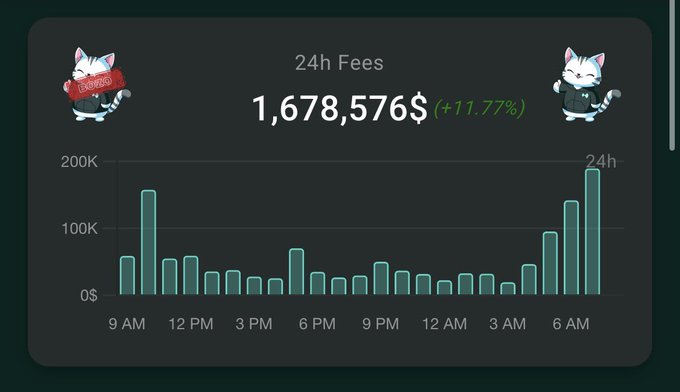680x392 pixels.
Task: Select the 24h timeframe label on the chart
Action: (x=601, y=162)
